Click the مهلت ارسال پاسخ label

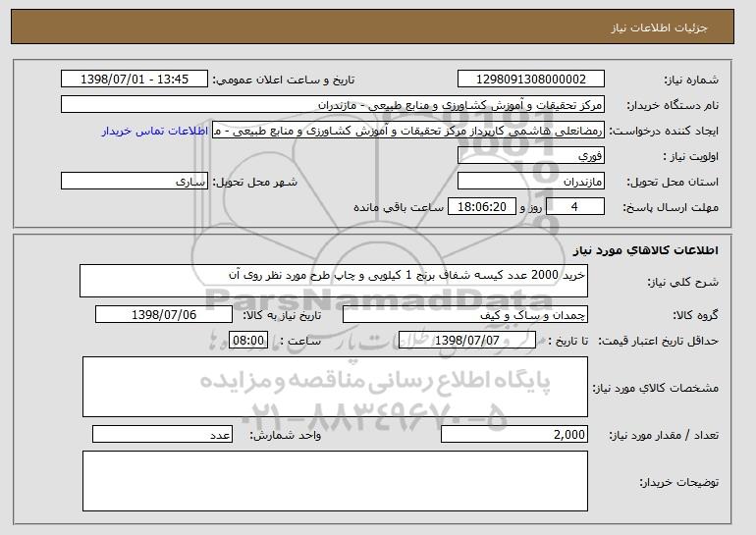(x=671, y=207)
